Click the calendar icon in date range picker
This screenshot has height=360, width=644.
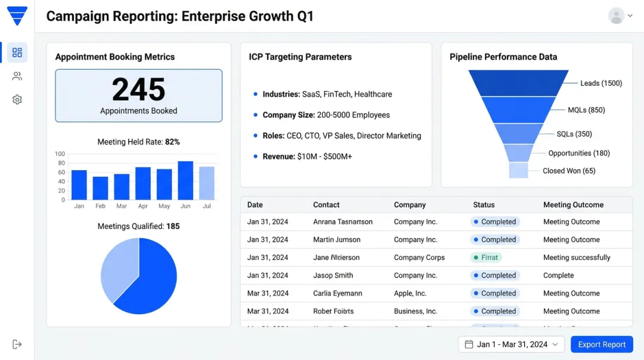coord(469,344)
